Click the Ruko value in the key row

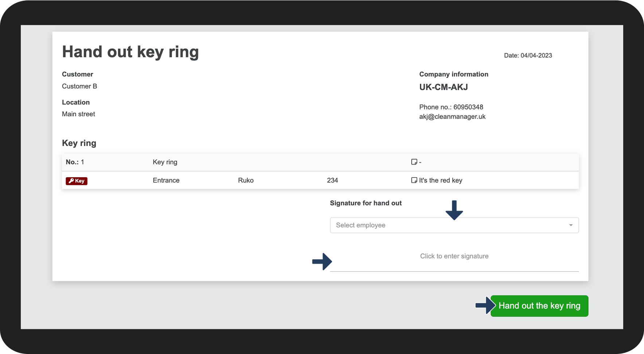pyautogui.click(x=246, y=180)
